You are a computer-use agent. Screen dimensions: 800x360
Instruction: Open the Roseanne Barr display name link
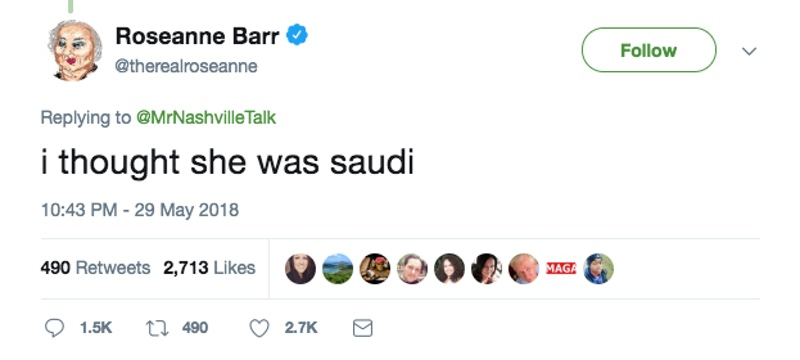[x=197, y=36]
